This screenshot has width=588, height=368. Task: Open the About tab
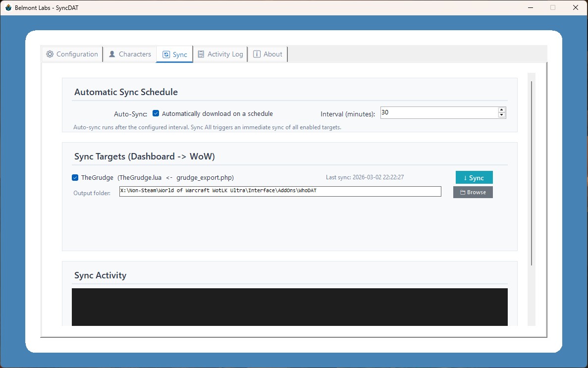267,54
